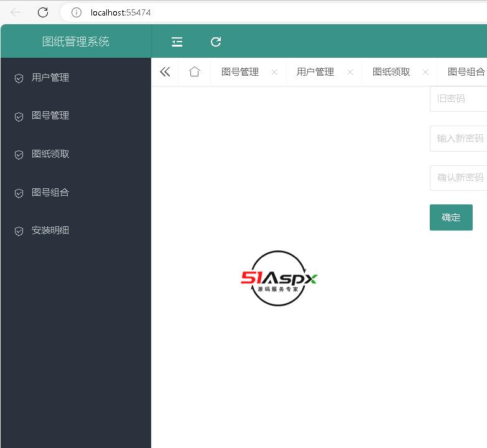Click shield icon beside 安装明细
Screen dimensions: 487x448
click(19, 231)
